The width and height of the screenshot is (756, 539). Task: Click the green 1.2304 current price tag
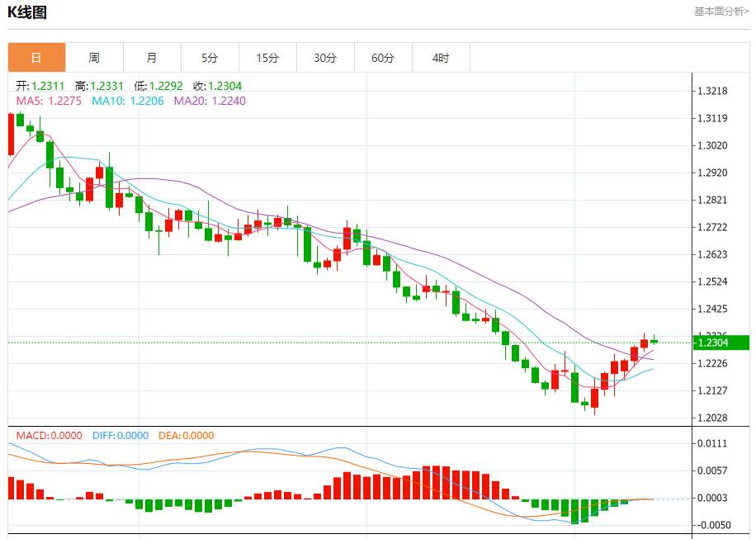click(x=721, y=343)
